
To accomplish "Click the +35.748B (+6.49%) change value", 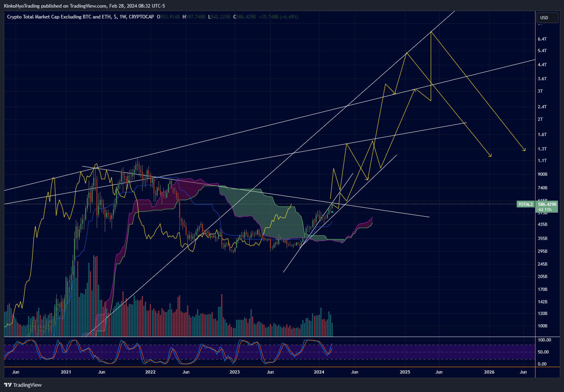I will pyautogui.click(x=278, y=17).
